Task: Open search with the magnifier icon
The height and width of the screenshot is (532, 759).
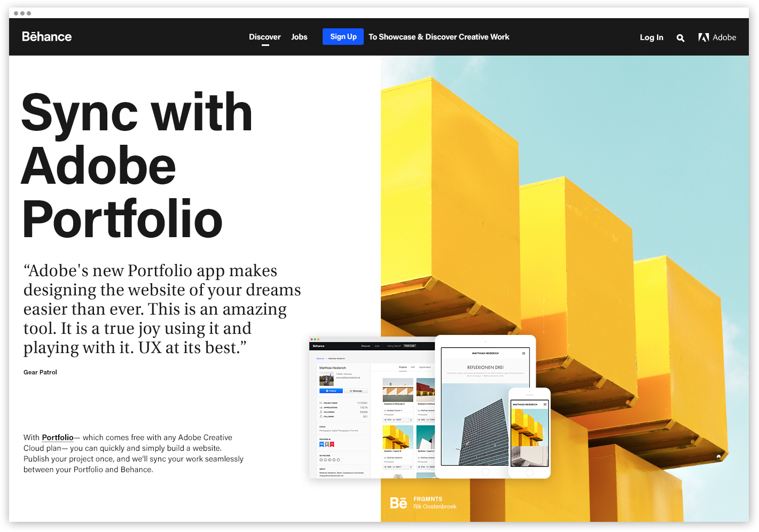Action: click(680, 38)
